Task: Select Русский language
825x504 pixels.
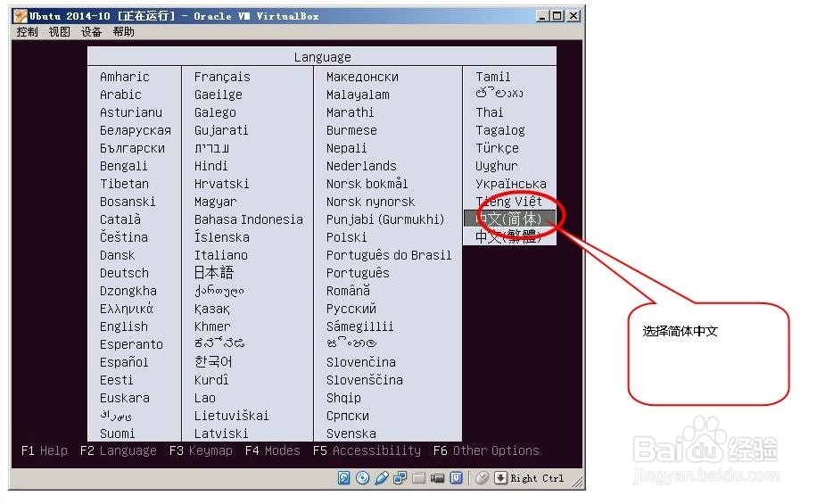Action: point(351,309)
